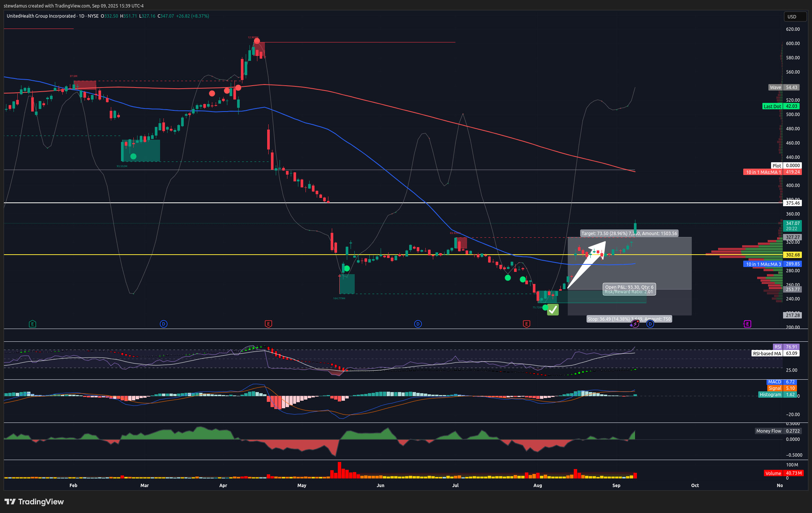Click the blue dividend D marker in June

click(x=418, y=324)
